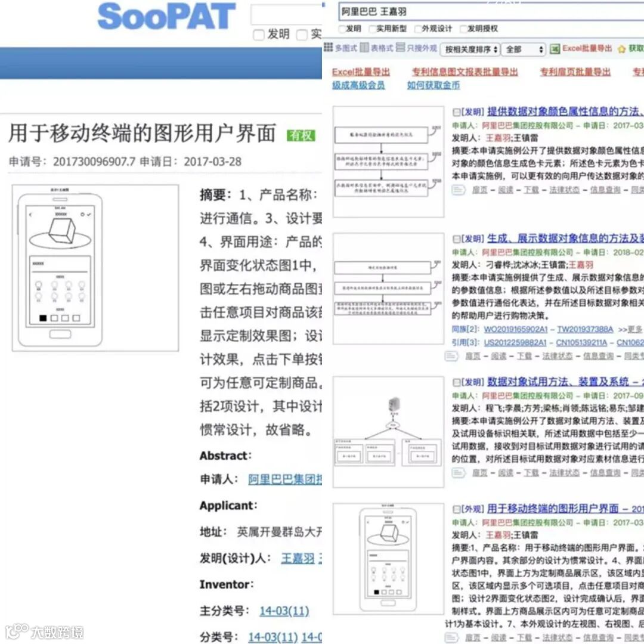Open the 按相关度排序 sort dropdown

coord(470,49)
